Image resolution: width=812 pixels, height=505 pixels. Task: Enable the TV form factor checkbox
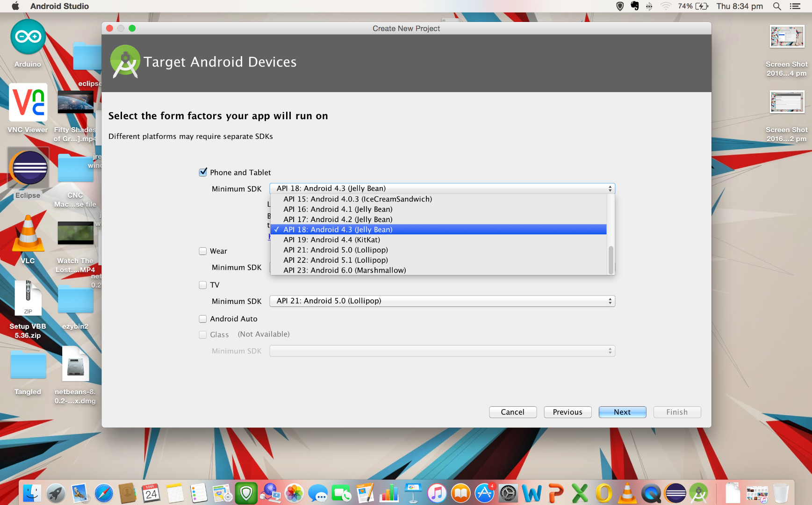point(203,285)
